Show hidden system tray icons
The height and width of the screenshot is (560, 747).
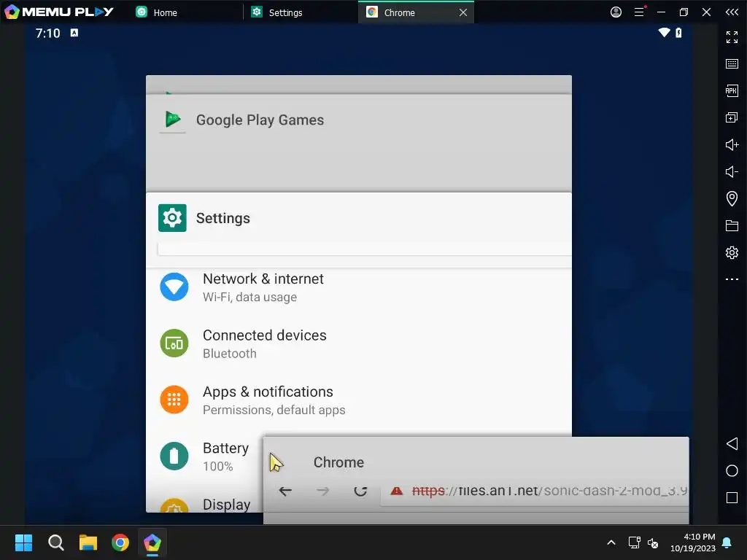(x=611, y=542)
